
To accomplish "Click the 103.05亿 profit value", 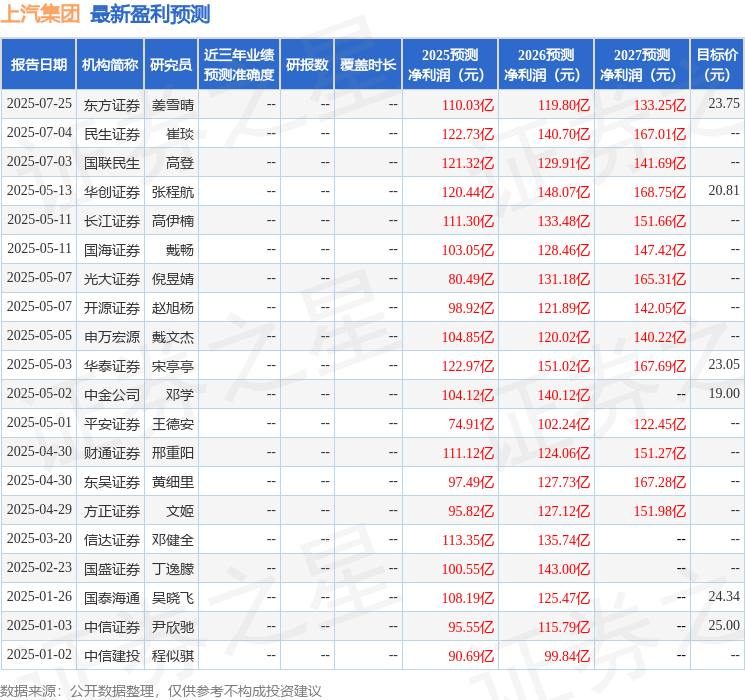I will pyautogui.click(x=468, y=250).
